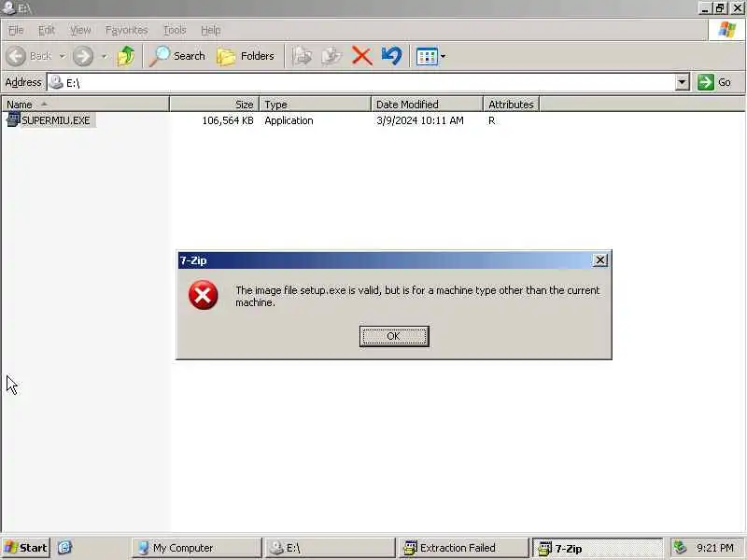This screenshot has width=747, height=560.
Task: Expand the address bar dropdown
Action: coord(682,82)
